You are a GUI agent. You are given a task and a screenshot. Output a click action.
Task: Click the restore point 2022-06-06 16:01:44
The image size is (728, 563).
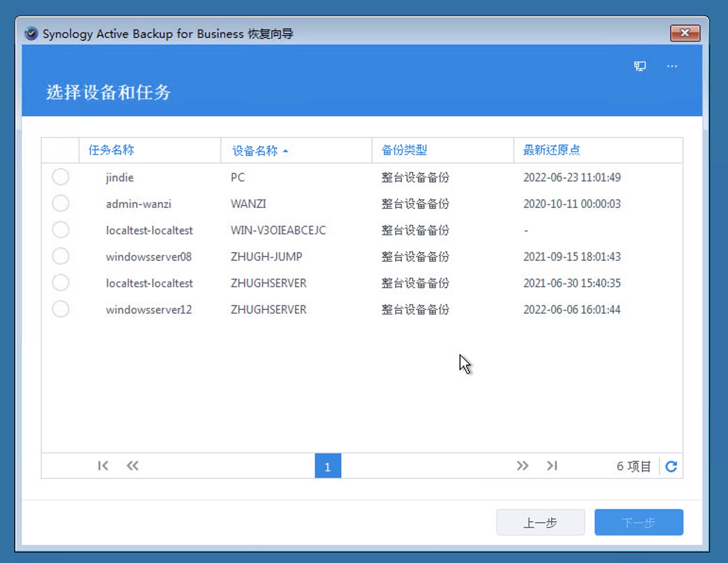coord(572,310)
